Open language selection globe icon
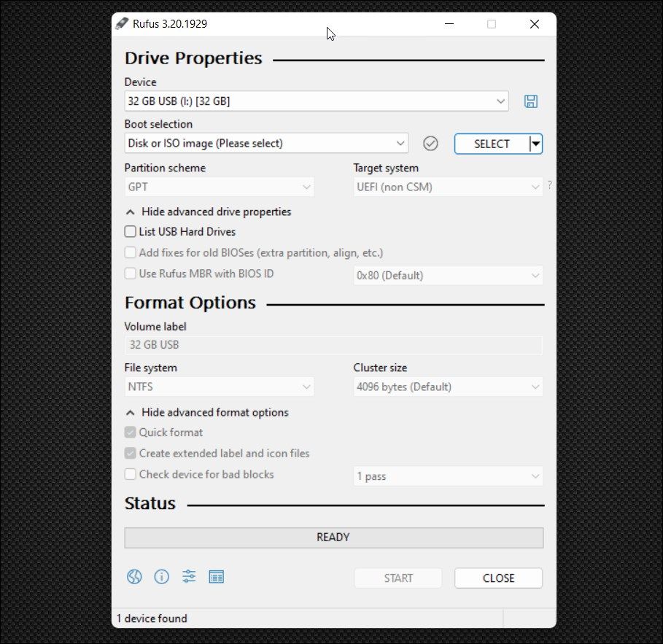 (x=134, y=577)
